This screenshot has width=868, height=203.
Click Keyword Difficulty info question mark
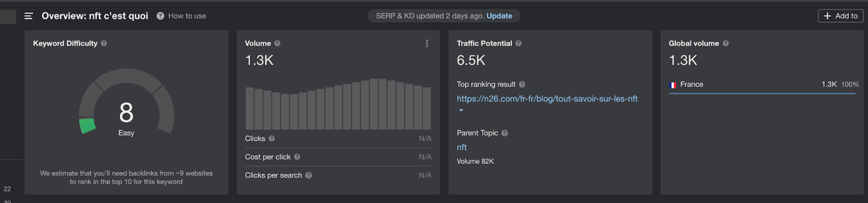[x=104, y=43]
